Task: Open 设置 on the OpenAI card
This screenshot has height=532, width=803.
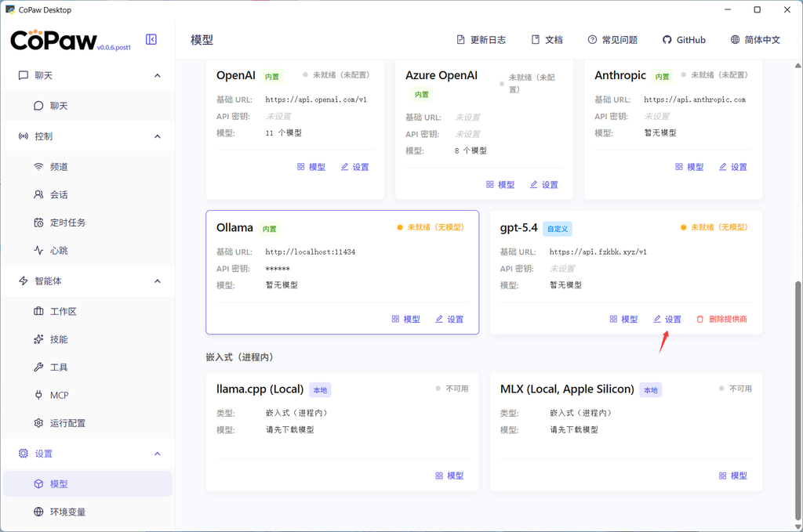Action: 355,167
